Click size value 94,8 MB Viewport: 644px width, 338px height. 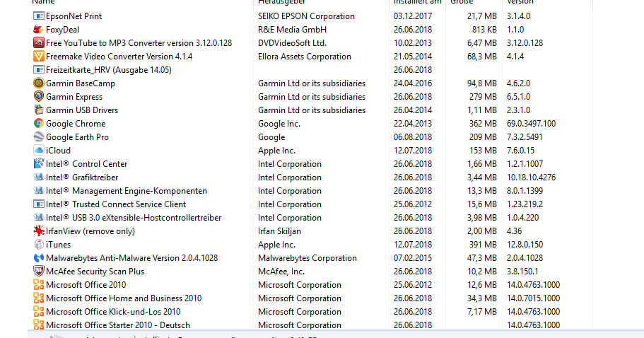(x=482, y=83)
